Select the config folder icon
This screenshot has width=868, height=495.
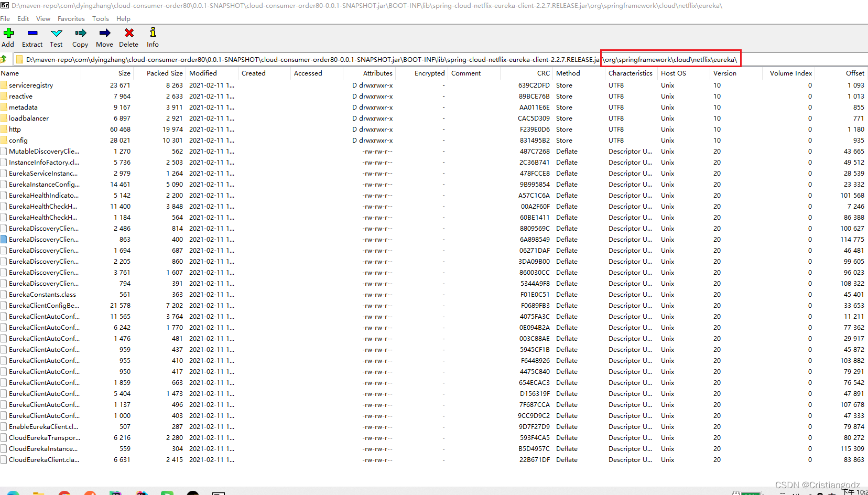click(x=4, y=141)
